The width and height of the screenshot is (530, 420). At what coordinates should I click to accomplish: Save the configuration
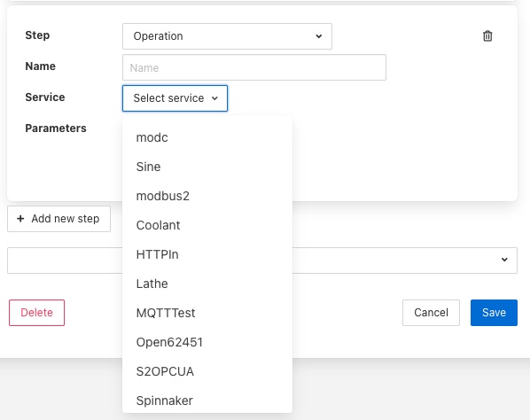tap(494, 313)
